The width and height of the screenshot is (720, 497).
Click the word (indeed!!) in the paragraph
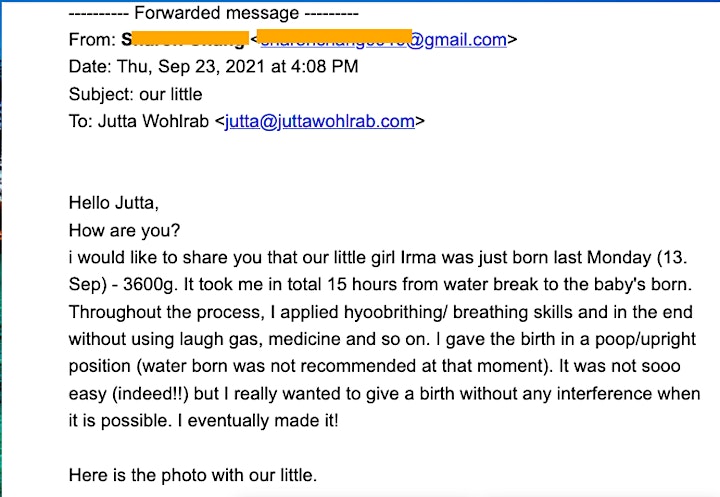pyautogui.click(x=151, y=394)
